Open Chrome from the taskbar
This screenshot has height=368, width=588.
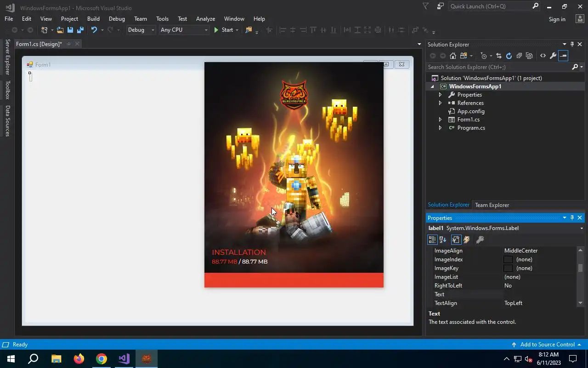102,359
